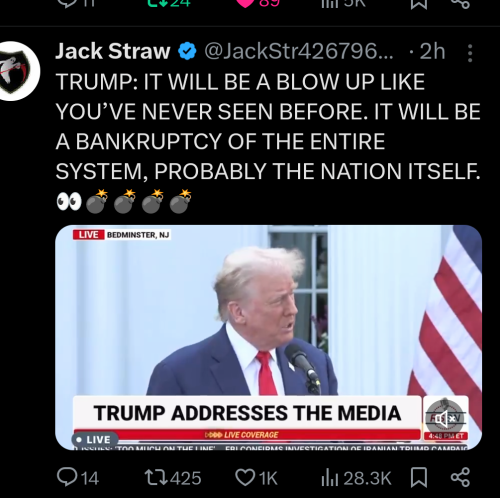
Task: Click the blue verified badge
Action: (x=187, y=51)
